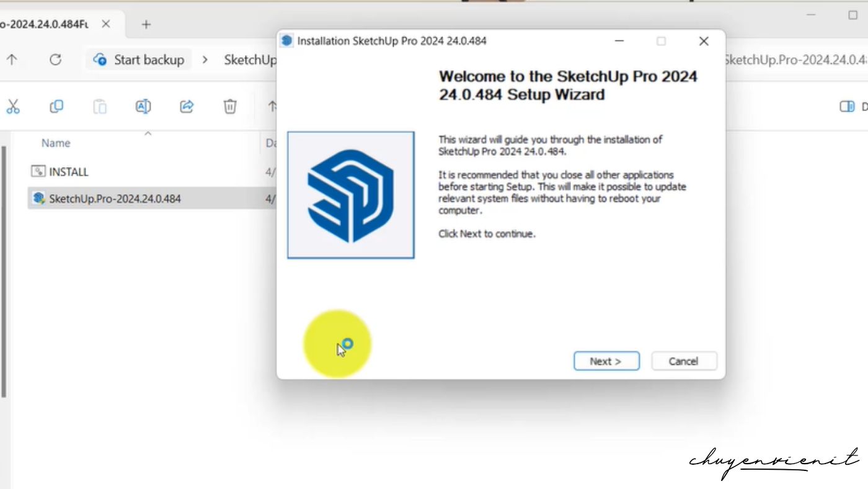Click Start backup in the address bar
The height and width of the screenshot is (489, 868).
click(139, 60)
